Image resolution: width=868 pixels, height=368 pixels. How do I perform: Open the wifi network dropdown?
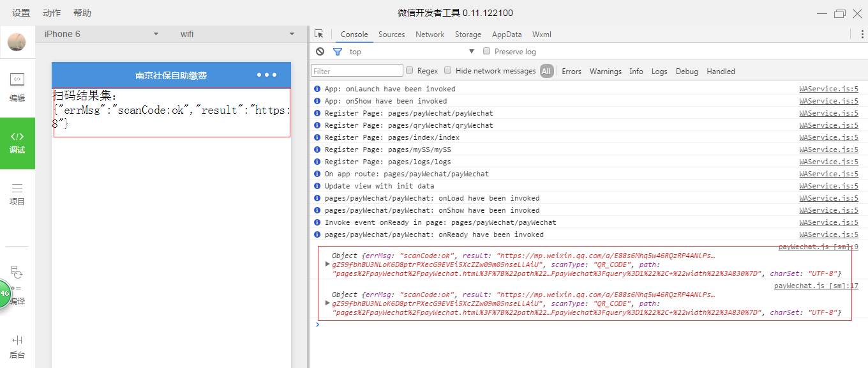tap(236, 34)
